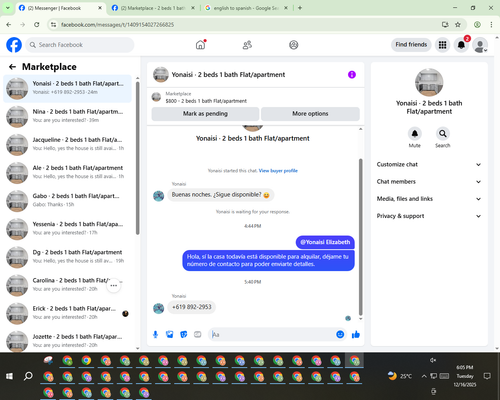Send a thumbs-up like
The height and width of the screenshot is (400, 500).
click(356, 334)
